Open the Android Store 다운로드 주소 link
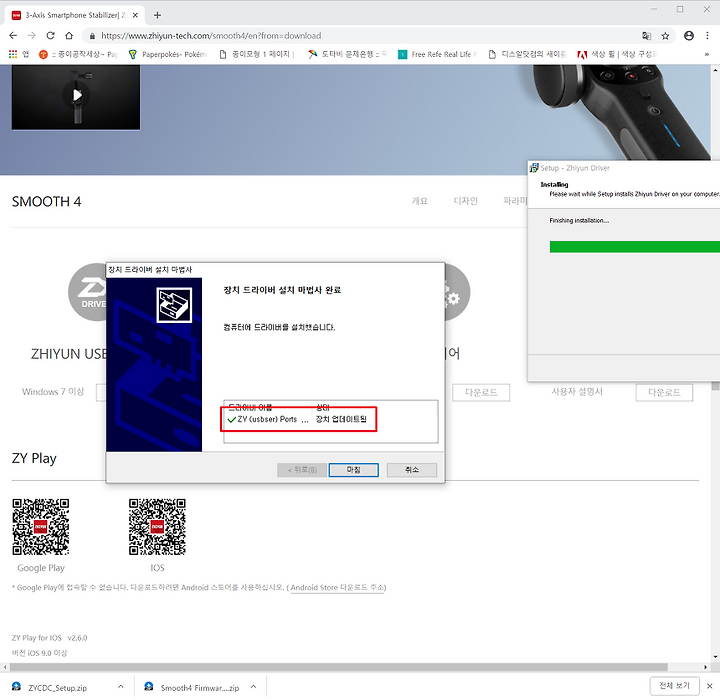Image resolution: width=720 pixels, height=700 pixels. point(338,587)
